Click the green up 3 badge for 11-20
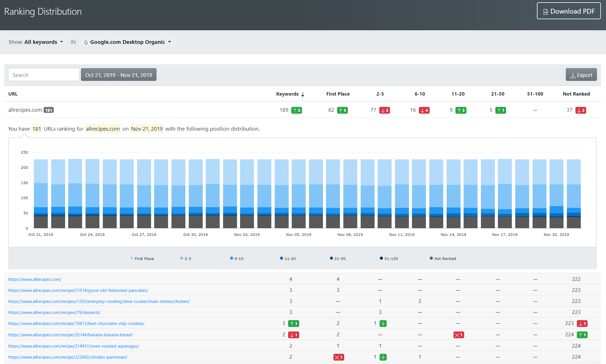Image resolution: width=606 pixels, height=364 pixels. (x=461, y=110)
